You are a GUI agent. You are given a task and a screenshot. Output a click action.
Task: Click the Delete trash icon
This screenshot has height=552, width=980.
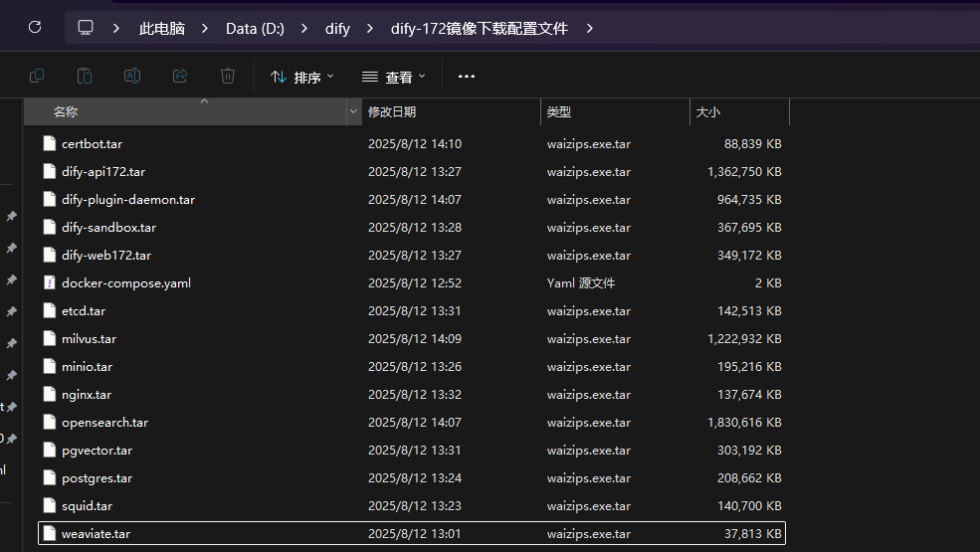228,77
